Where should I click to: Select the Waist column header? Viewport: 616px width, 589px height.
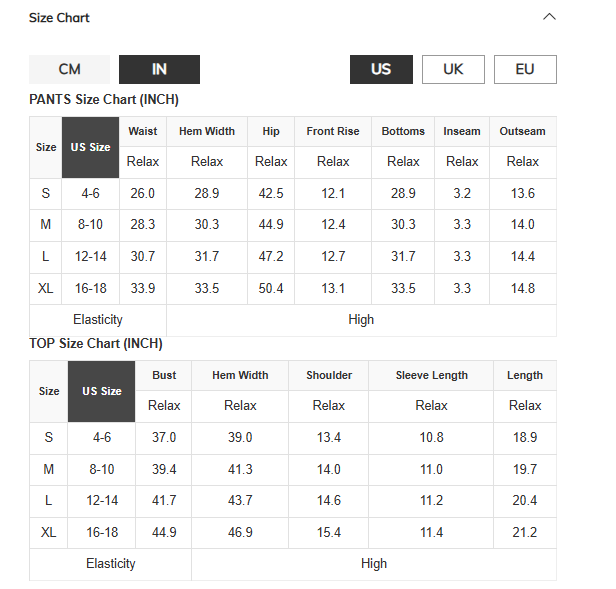(x=143, y=131)
